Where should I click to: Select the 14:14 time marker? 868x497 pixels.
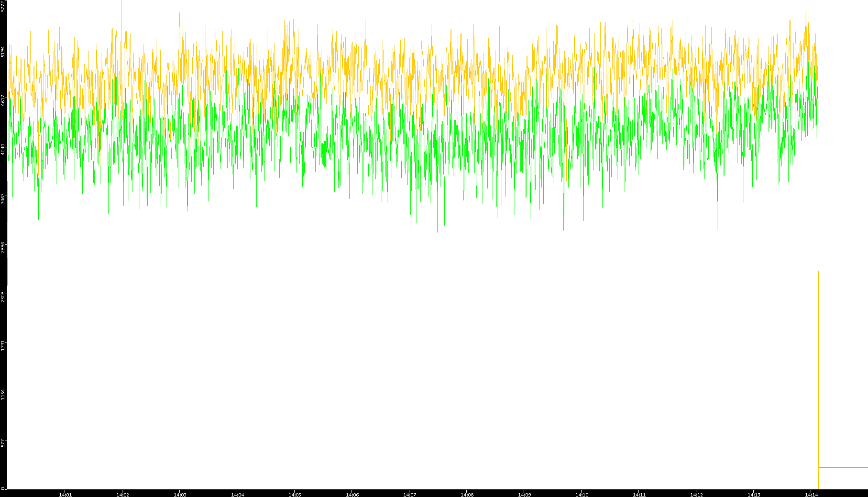[x=811, y=495]
